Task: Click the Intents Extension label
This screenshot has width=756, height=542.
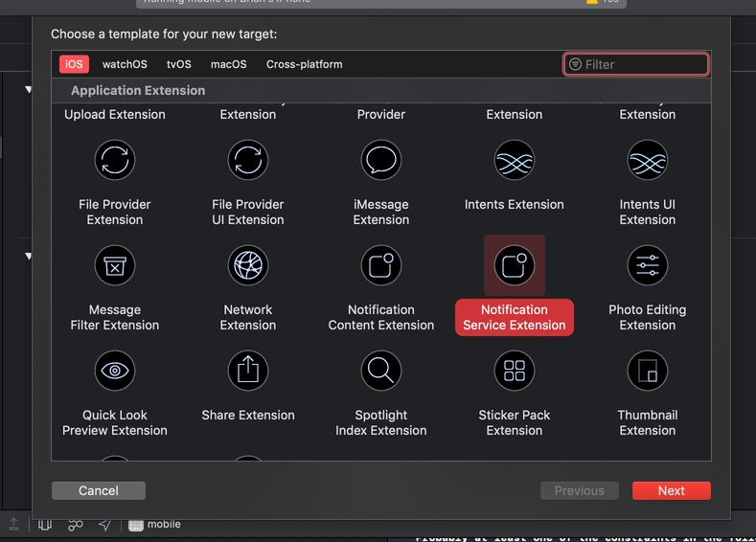Action: [514, 204]
